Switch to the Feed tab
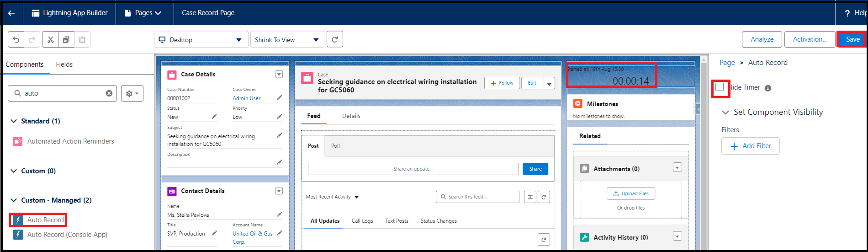The image size is (868, 252). (313, 116)
